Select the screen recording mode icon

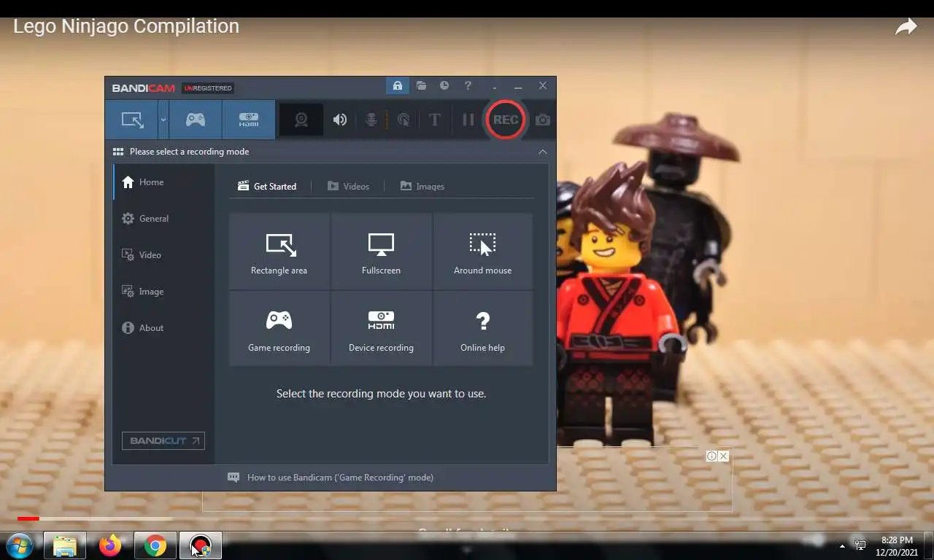tap(132, 120)
